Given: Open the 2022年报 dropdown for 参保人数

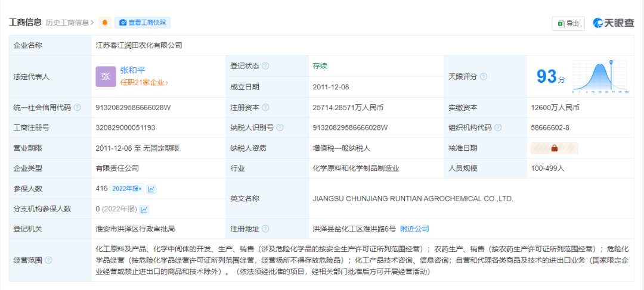Looking at the screenshot, I should 126,189.
